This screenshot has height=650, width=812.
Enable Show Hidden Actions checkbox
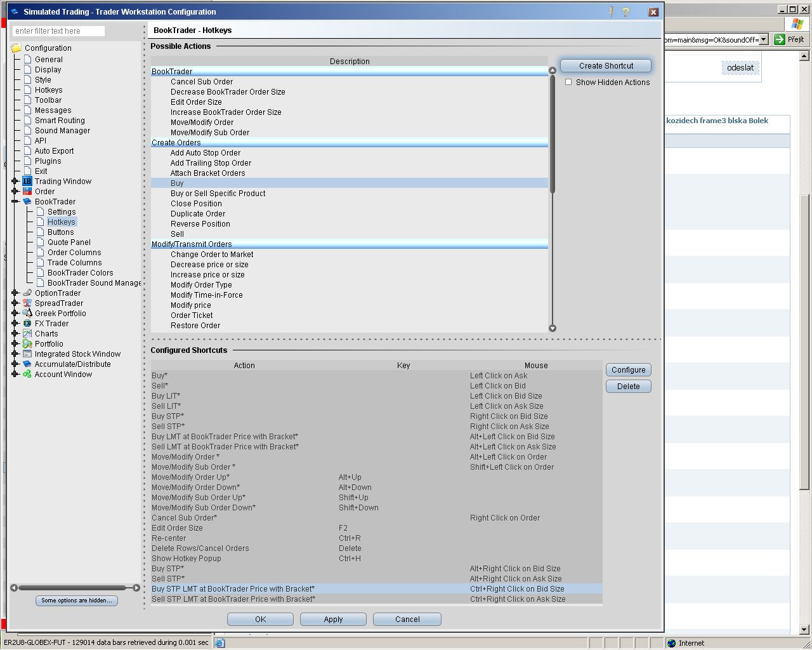(568, 82)
